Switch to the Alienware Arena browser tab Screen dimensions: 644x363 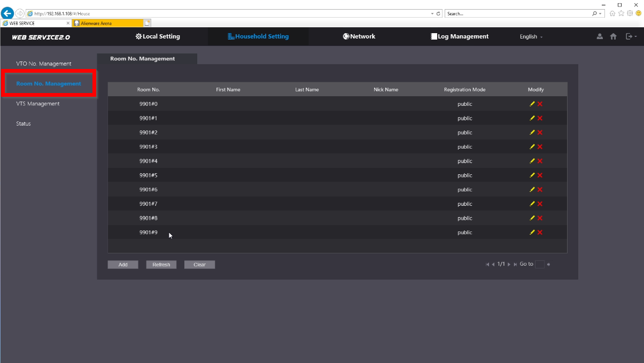[x=107, y=23]
